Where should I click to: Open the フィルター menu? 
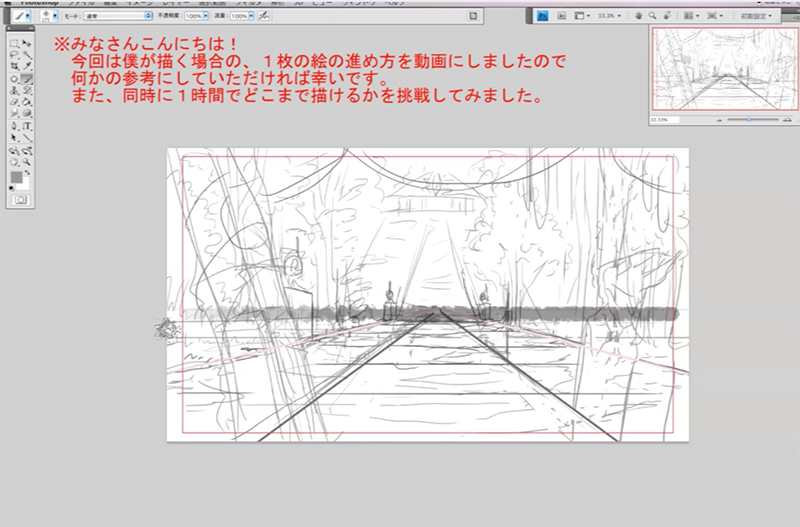pyautogui.click(x=248, y=3)
